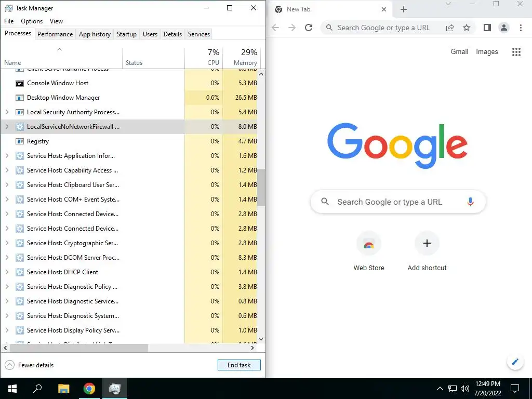Image resolution: width=532 pixels, height=399 pixels.
Task: Open the Options menu in Task Manager
Action: [x=32, y=21]
